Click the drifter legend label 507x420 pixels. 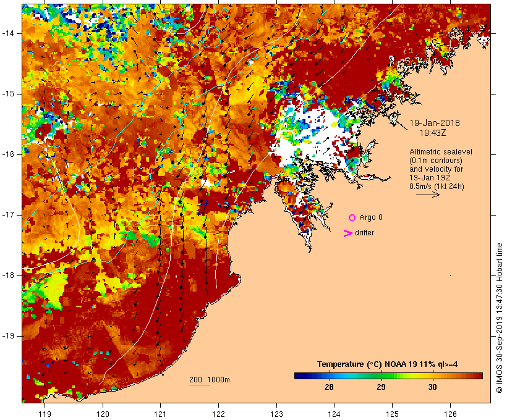tap(364, 233)
